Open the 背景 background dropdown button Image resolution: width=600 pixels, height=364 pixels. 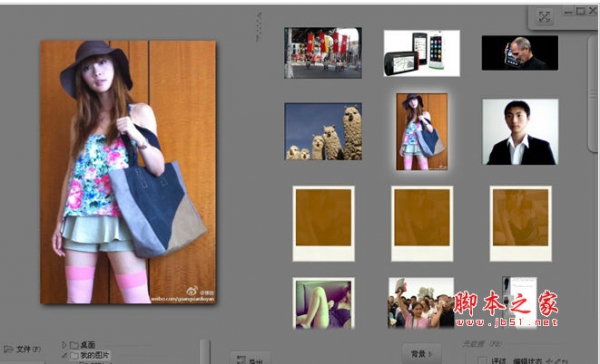coord(421,354)
